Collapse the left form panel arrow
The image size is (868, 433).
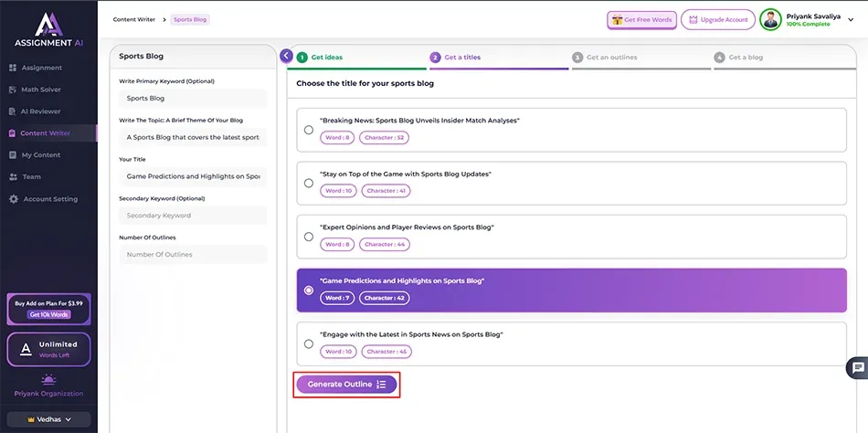point(286,57)
